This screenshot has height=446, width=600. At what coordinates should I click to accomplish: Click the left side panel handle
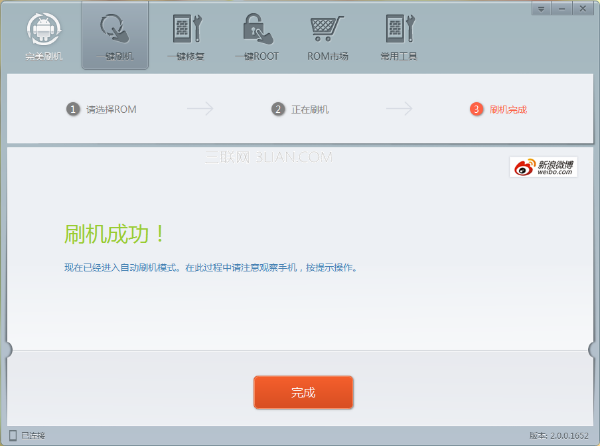click(x=7, y=350)
